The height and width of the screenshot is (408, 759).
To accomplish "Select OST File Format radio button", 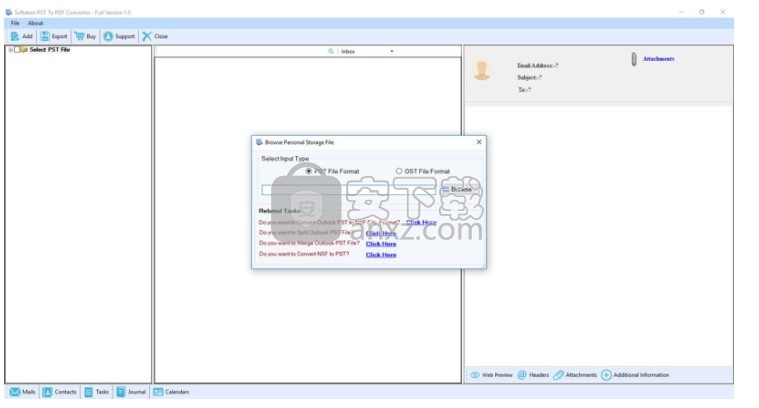I will [x=399, y=171].
